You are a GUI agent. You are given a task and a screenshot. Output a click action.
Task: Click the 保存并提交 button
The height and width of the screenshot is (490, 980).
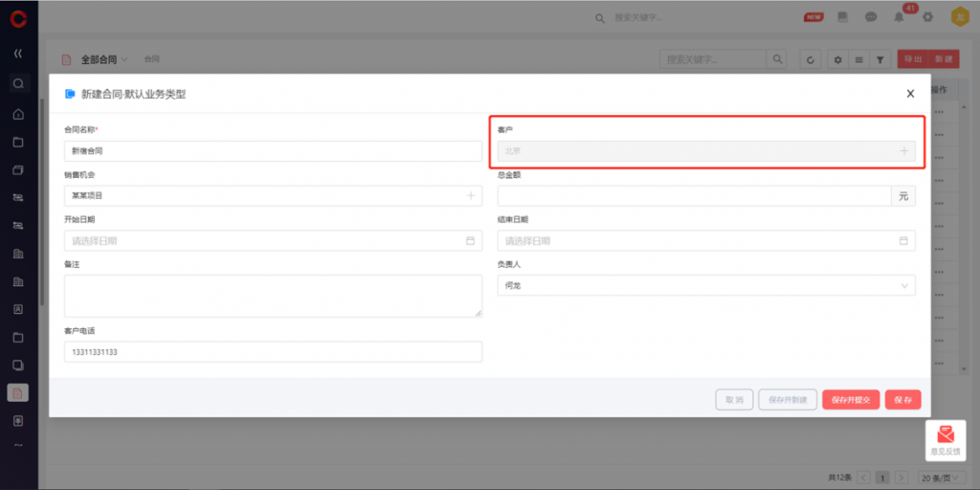[x=850, y=399]
